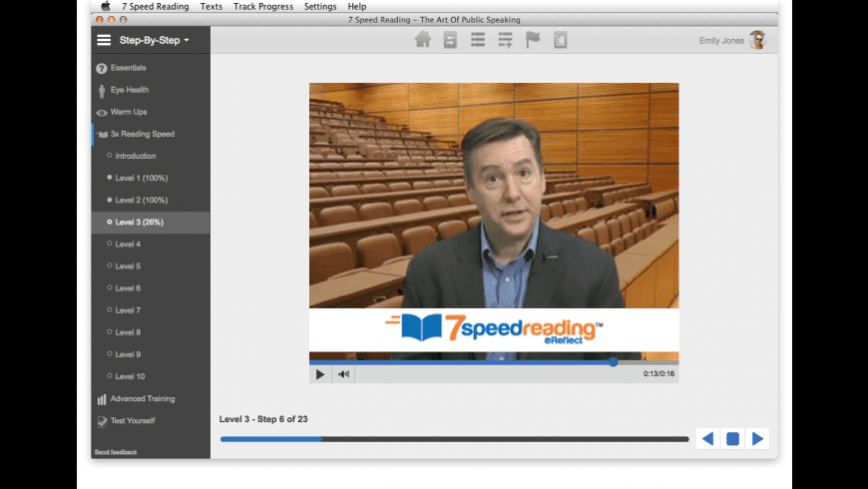Click the Eye Health person icon
This screenshot has height=489, width=868.
point(102,90)
